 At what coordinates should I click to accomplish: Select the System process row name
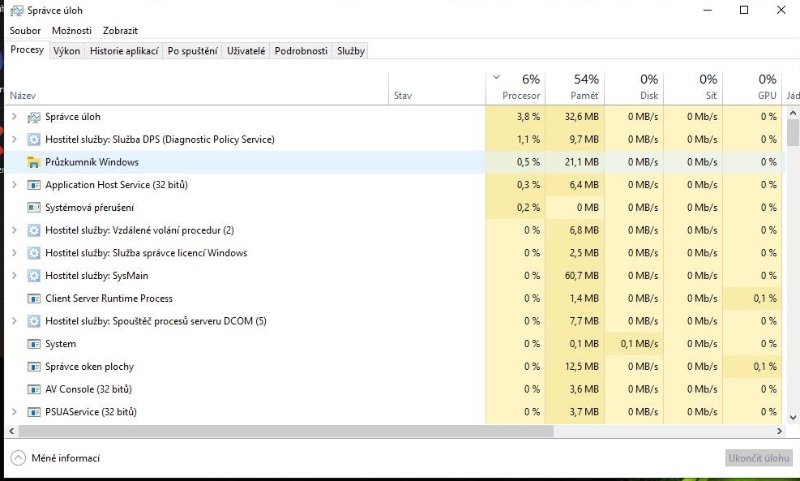point(61,344)
